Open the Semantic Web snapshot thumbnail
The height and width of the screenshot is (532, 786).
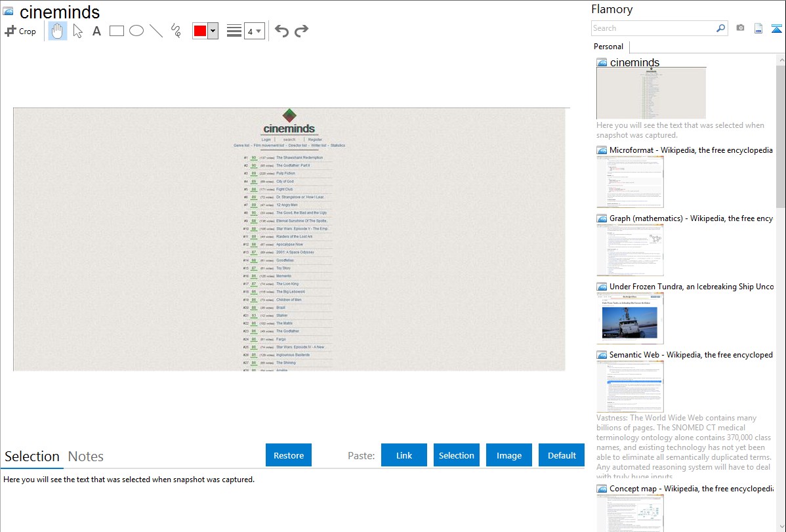click(x=630, y=386)
